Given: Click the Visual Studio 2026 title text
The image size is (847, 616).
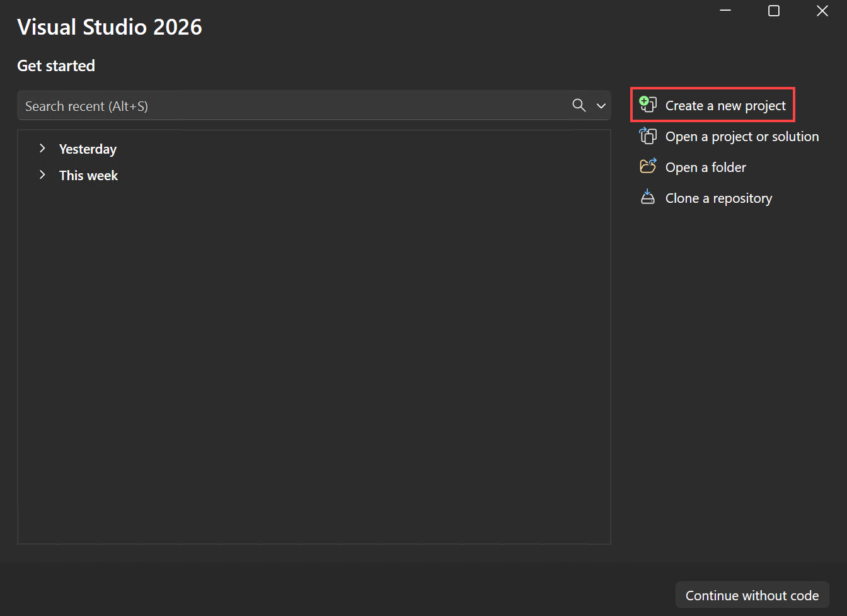Looking at the screenshot, I should 109,26.
